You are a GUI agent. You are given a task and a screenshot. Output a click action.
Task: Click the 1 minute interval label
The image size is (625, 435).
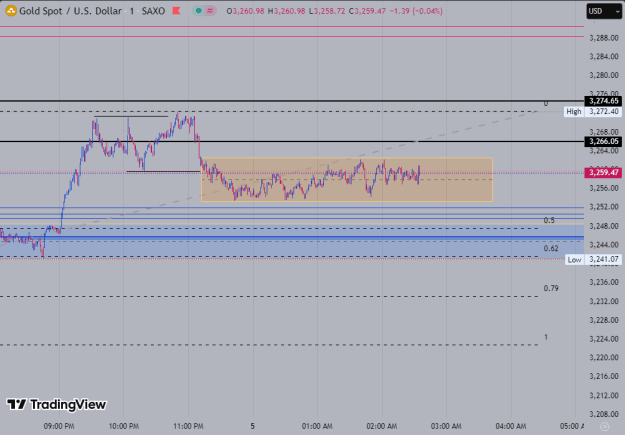coord(132,11)
